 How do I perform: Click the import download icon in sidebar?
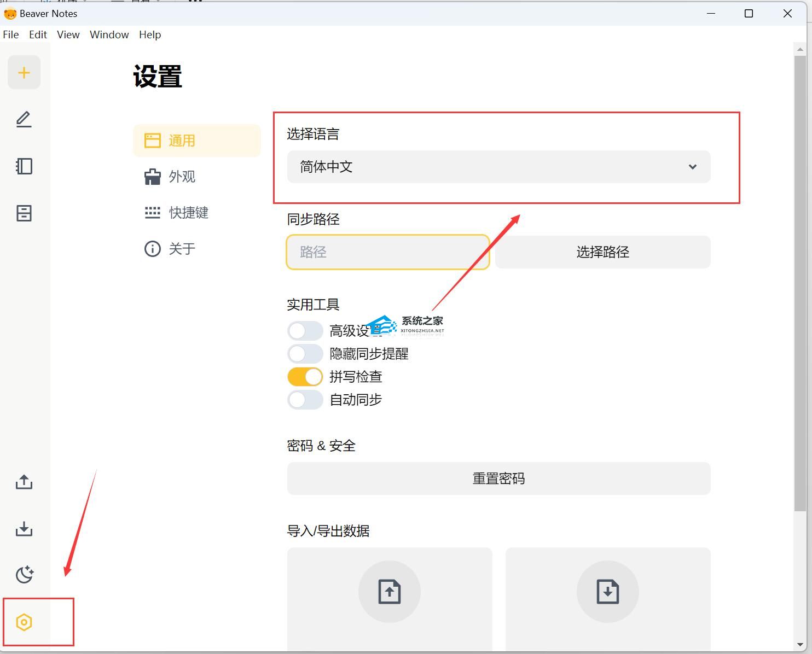tap(24, 529)
